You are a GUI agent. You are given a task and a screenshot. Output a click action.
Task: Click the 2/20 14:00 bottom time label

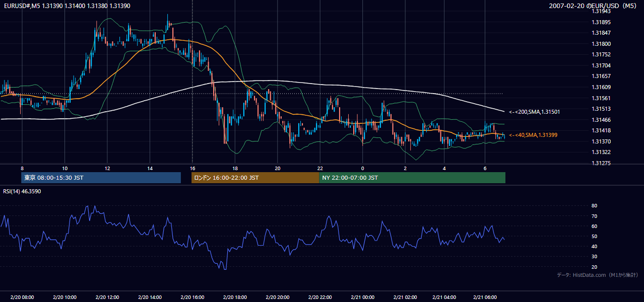(150, 297)
